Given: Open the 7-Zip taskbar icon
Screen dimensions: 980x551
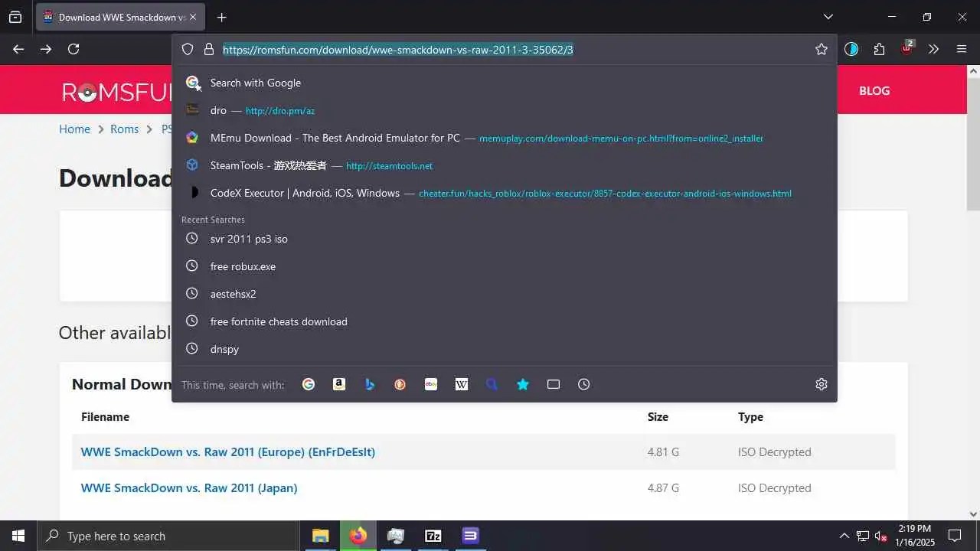Looking at the screenshot, I should point(433,536).
